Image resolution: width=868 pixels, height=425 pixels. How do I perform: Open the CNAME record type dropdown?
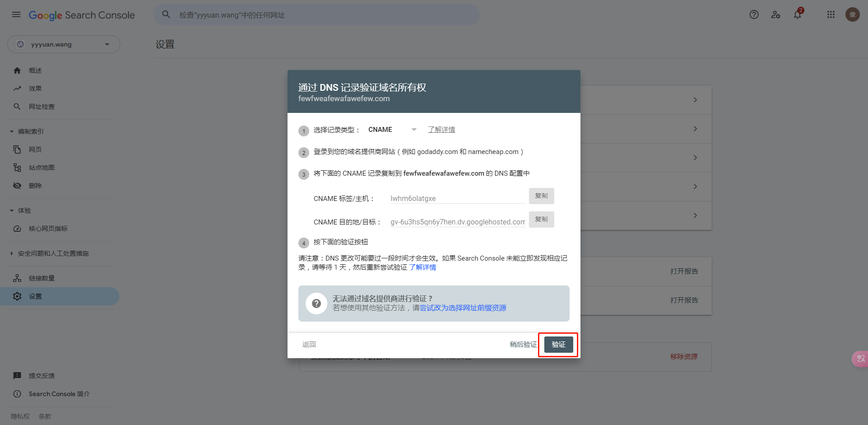[x=392, y=130]
